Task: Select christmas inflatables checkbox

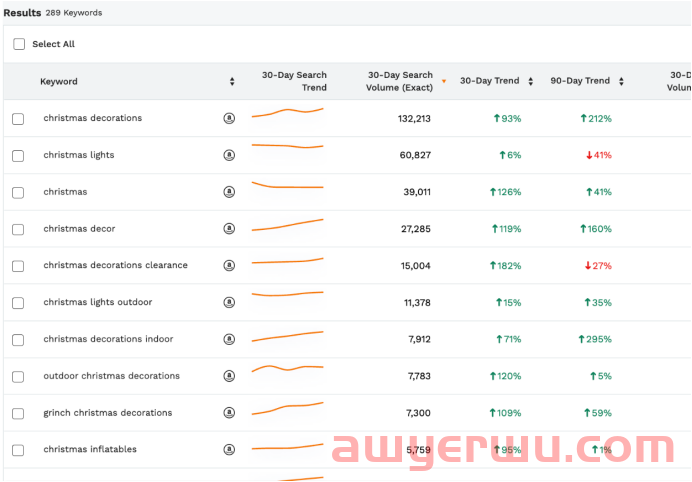Action: 18,450
